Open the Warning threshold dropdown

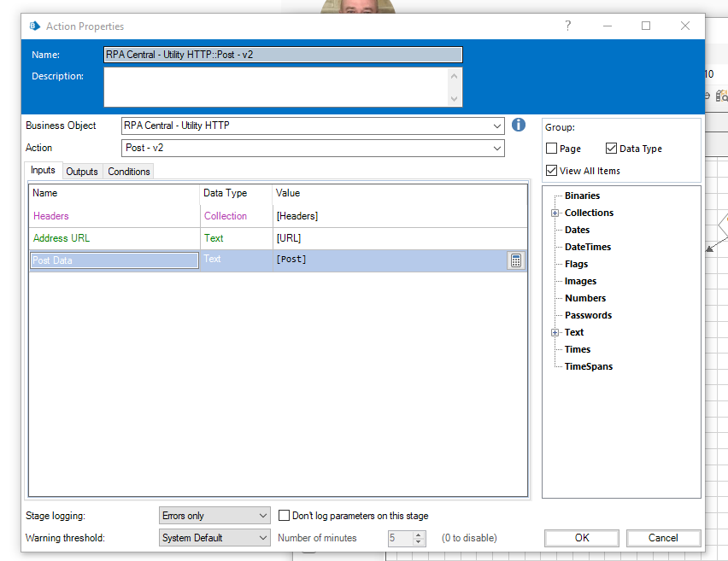(x=262, y=538)
